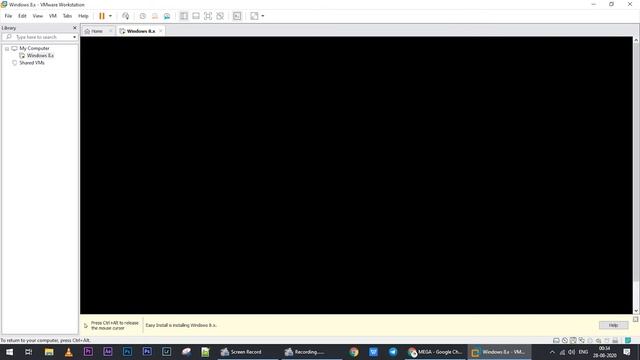Open the ENG language indicator
Screen dimensions: 640x360
pyautogui.click(x=583, y=352)
